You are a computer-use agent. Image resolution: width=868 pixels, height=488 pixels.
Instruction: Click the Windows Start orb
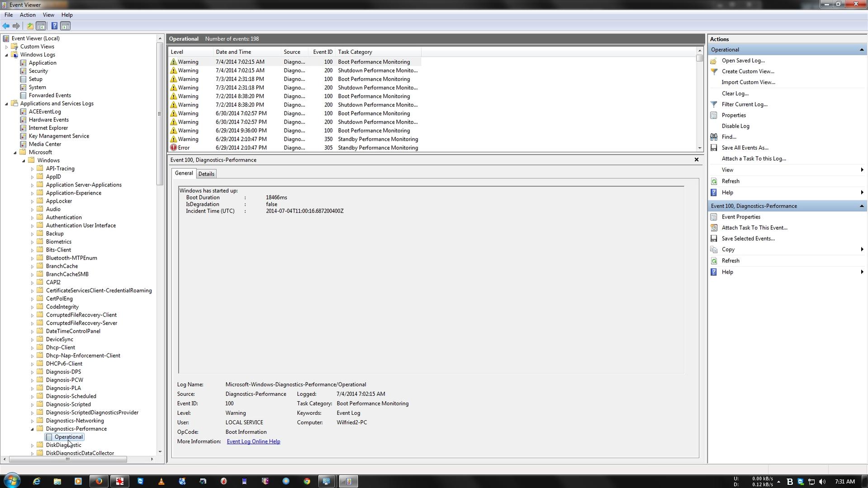coord(12,480)
